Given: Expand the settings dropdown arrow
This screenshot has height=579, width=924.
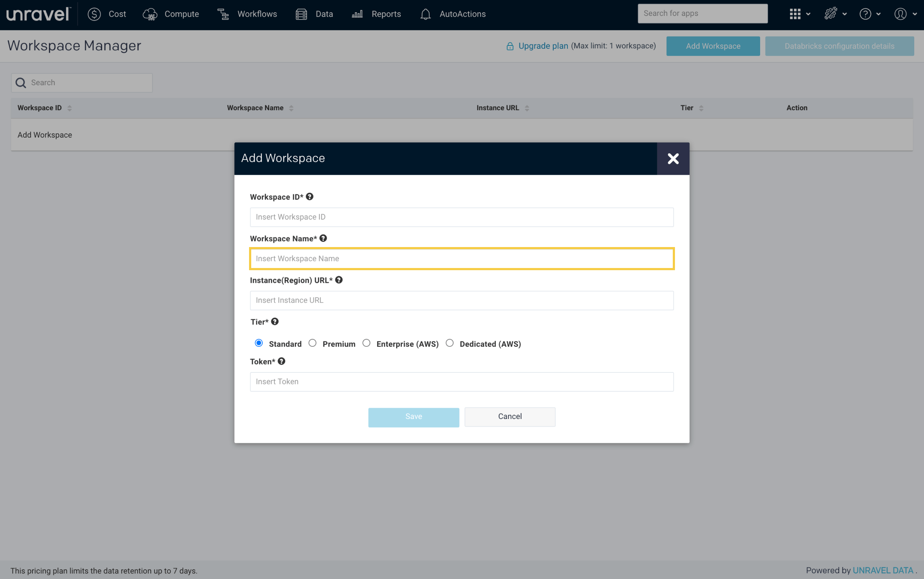Looking at the screenshot, I should coord(845,14).
